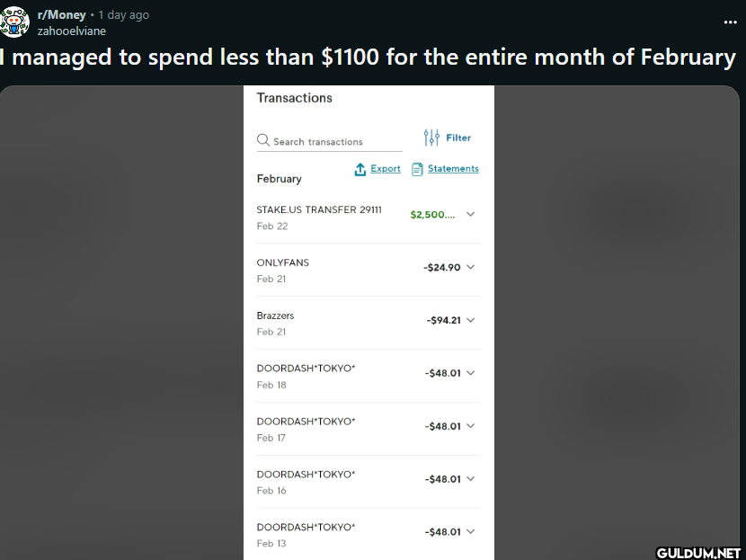Focus the Search transactions field

click(329, 141)
